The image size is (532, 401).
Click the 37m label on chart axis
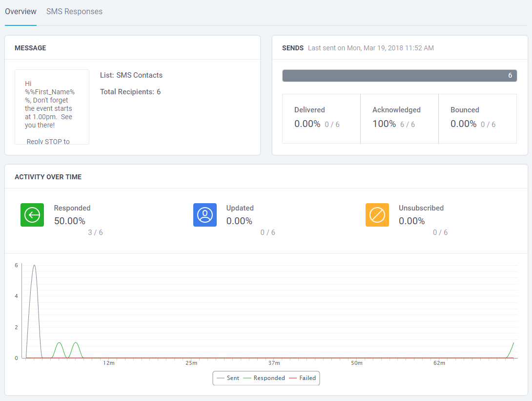coord(274,363)
